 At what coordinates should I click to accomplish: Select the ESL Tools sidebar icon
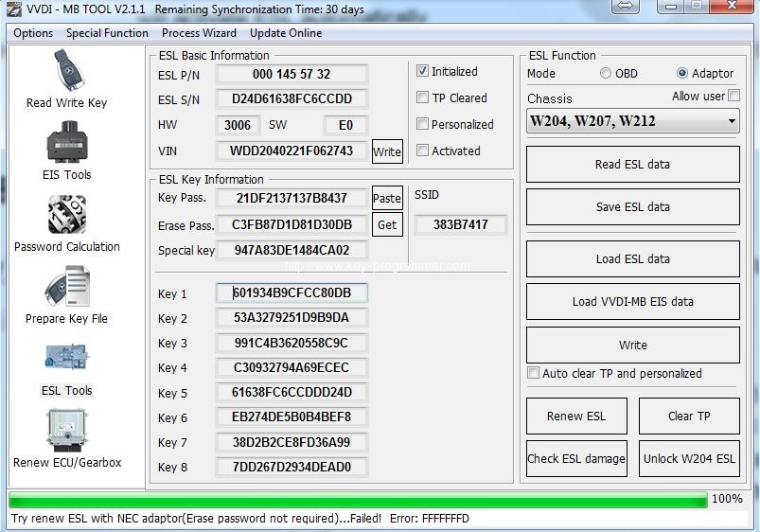(x=66, y=360)
